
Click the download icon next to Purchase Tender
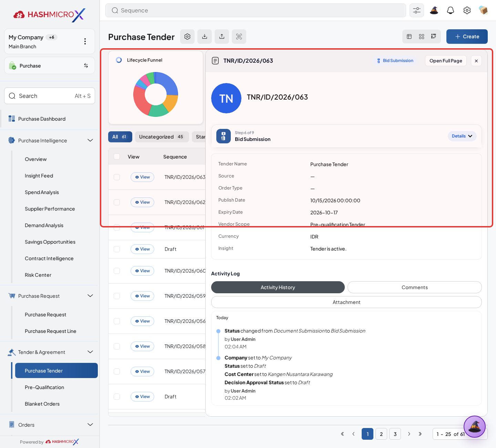(x=205, y=37)
